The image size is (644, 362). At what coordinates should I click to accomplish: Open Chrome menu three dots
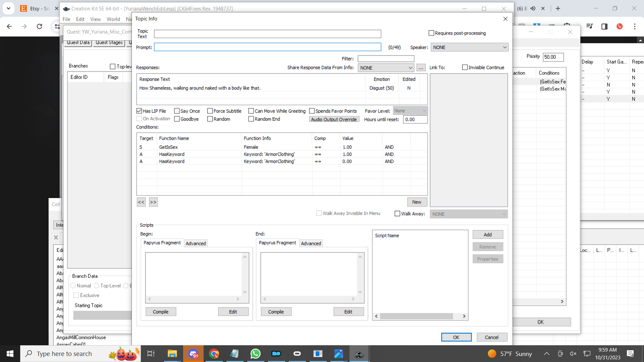pos(635,26)
